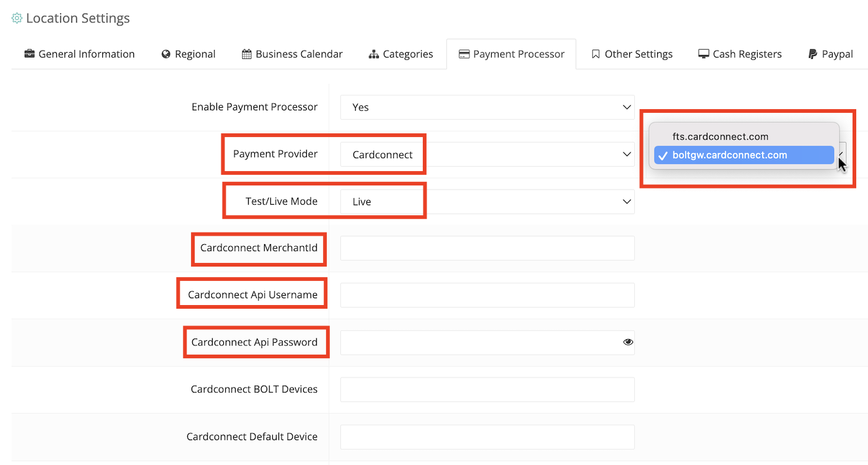This screenshot has height=465, width=868.
Task: Open the Test/Live Mode dropdown
Action: tap(487, 201)
